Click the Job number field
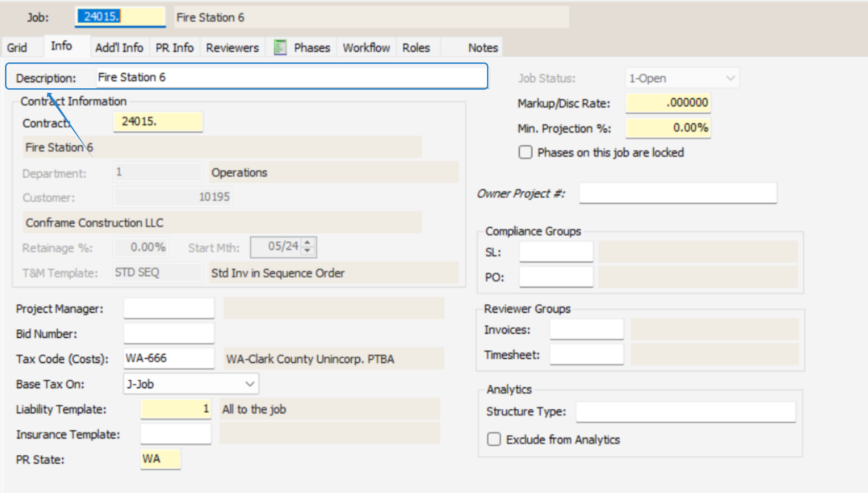The width and height of the screenshot is (868, 493). pyautogui.click(x=120, y=17)
